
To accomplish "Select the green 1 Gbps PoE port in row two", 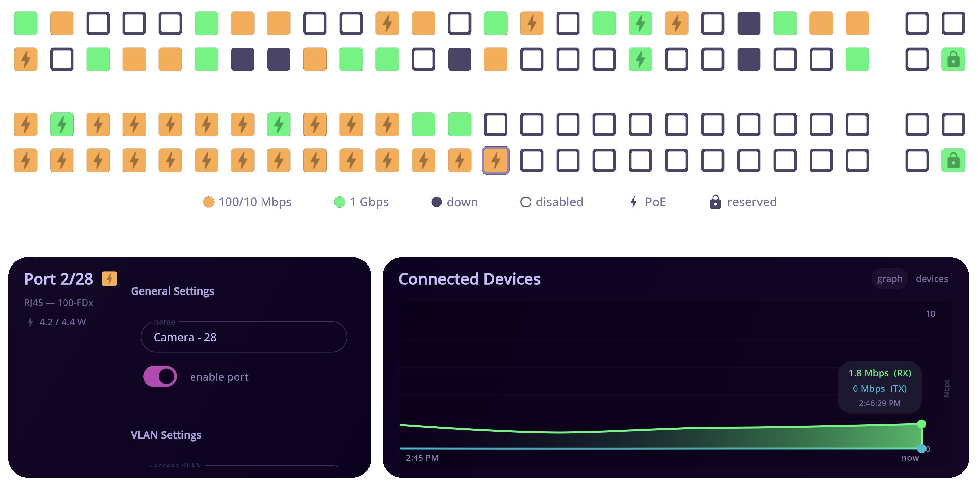I will (640, 59).
